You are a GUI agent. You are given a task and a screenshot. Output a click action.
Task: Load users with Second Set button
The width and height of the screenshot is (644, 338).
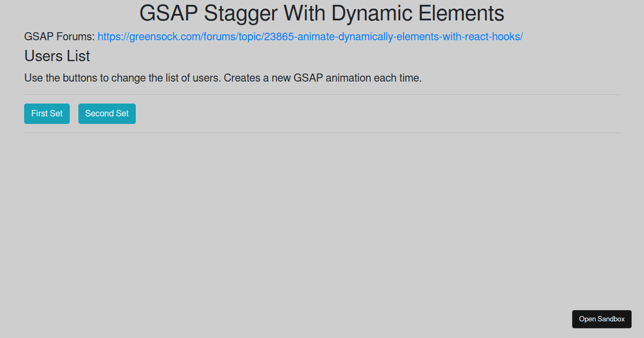pyautogui.click(x=107, y=114)
